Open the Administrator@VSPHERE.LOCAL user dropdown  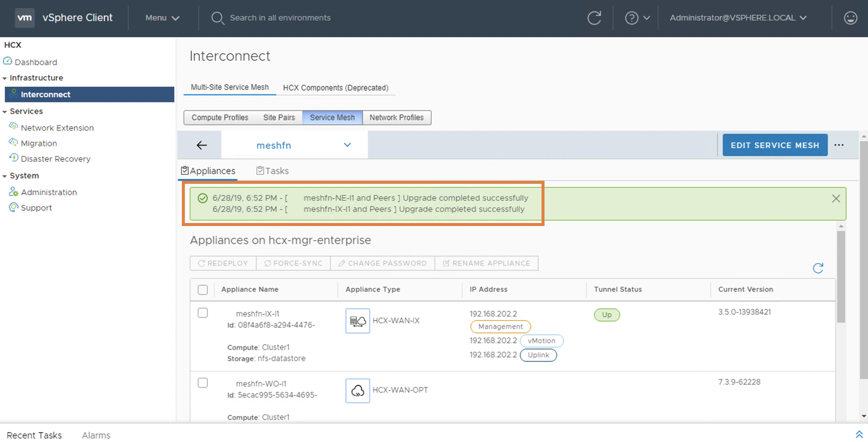point(738,18)
